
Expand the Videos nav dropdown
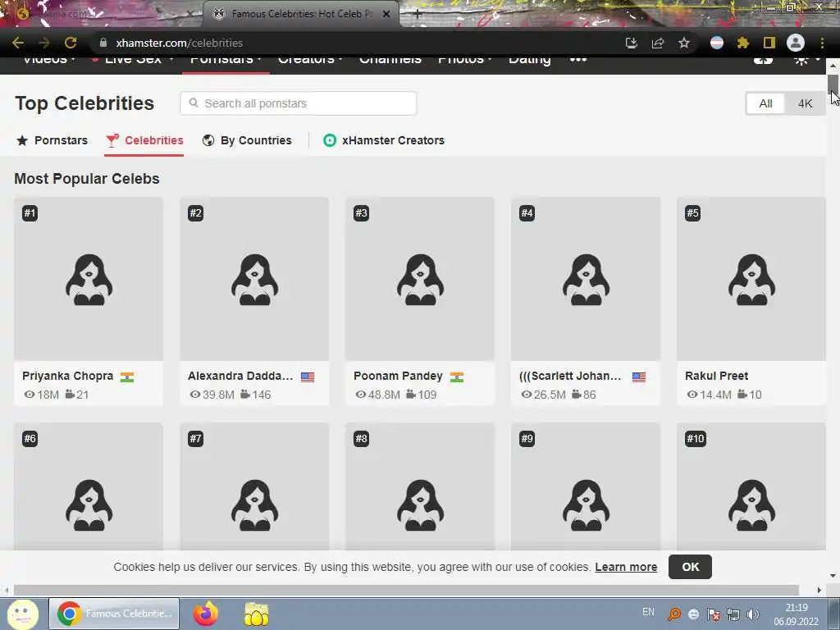tap(48, 59)
